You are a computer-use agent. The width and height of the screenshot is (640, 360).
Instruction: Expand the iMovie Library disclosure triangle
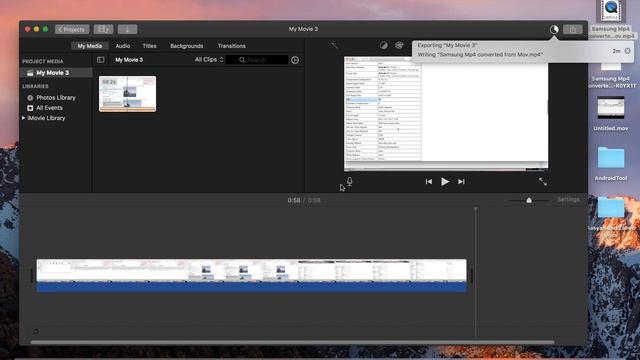pyautogui.click(x=23, y=118)
